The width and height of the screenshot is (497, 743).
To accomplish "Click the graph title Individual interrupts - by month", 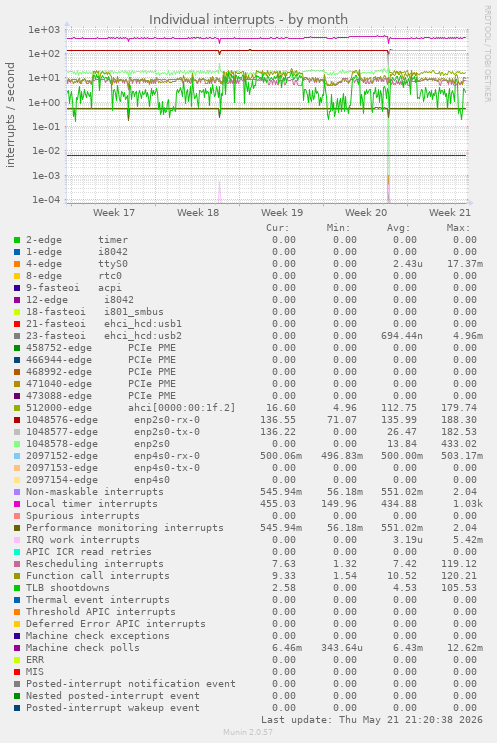I will click(248, 19).
